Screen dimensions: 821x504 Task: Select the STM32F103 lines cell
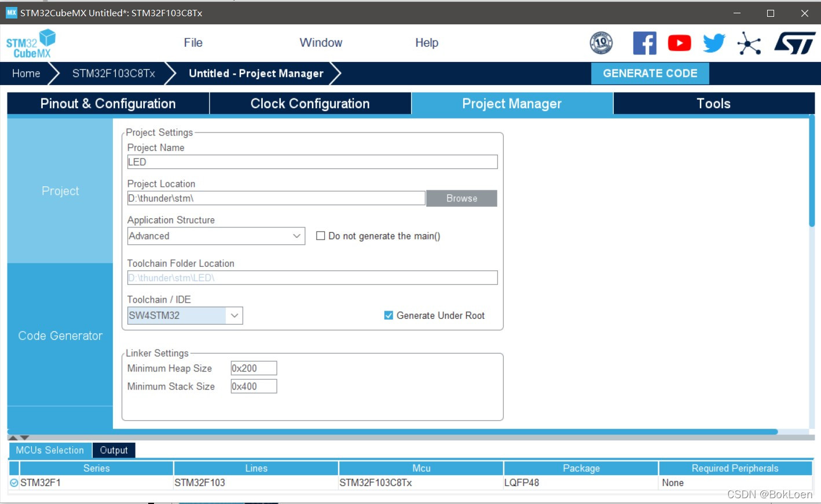coord(256,483)
